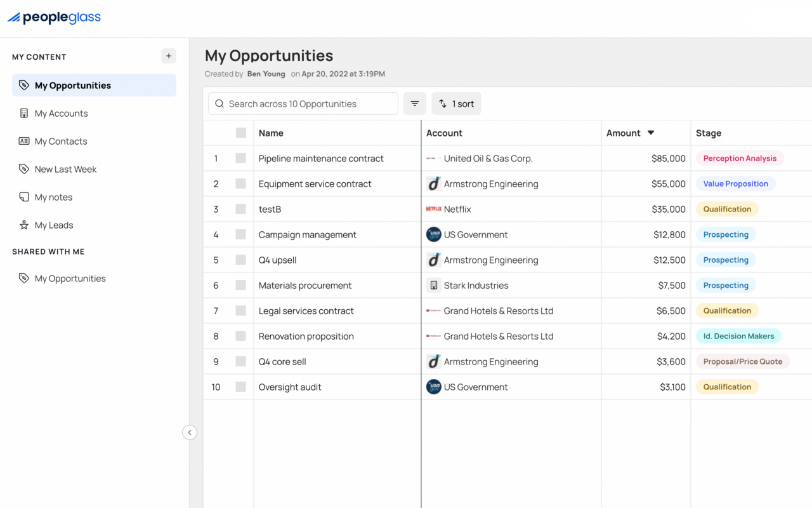Click the Armstrong Engineering logo in row 2

(x=434, y=184)
